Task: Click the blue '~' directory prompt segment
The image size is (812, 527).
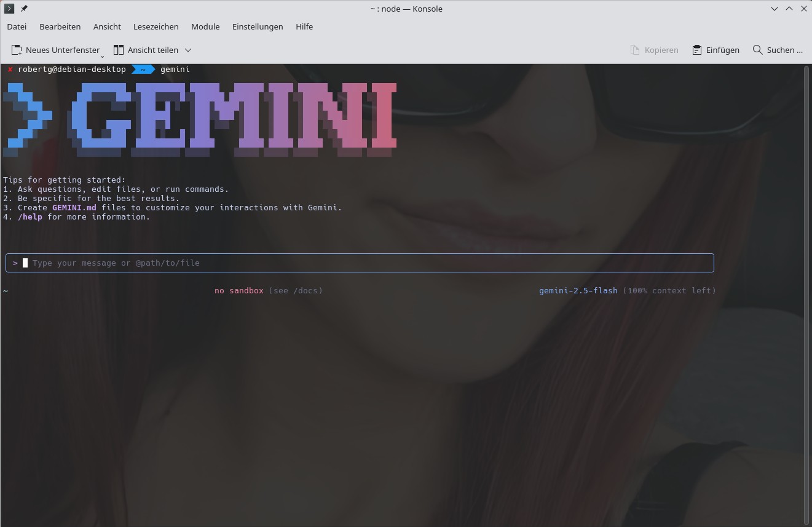Action: [143, 69]
